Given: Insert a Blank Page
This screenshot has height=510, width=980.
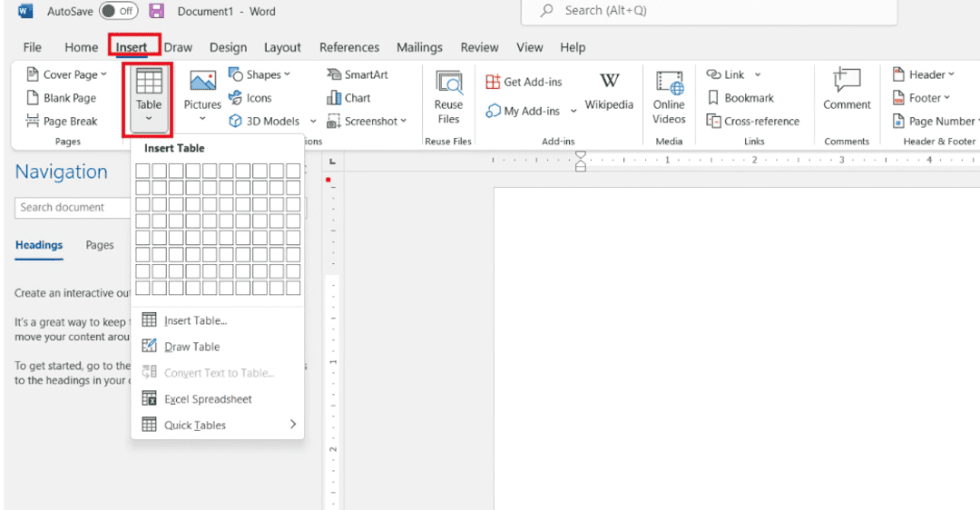Looking at the screenshot, I should pos(62,98).
